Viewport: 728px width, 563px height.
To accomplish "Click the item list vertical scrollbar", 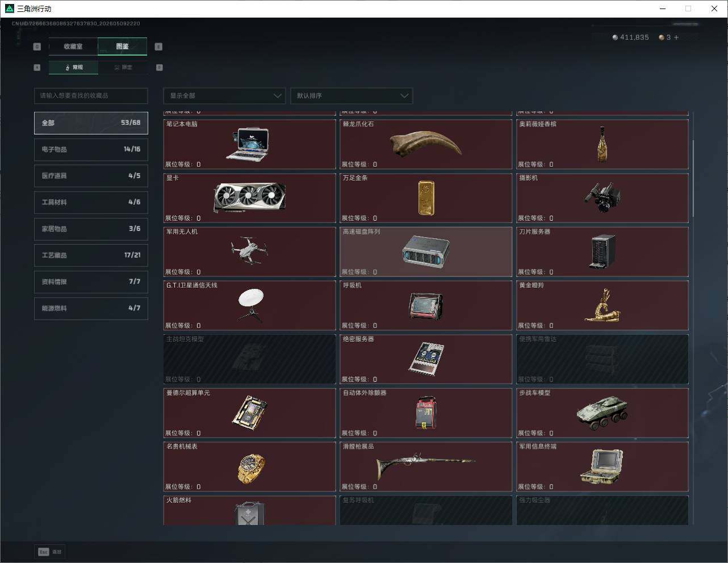I will pyautogui.click(x=693, y=177).
